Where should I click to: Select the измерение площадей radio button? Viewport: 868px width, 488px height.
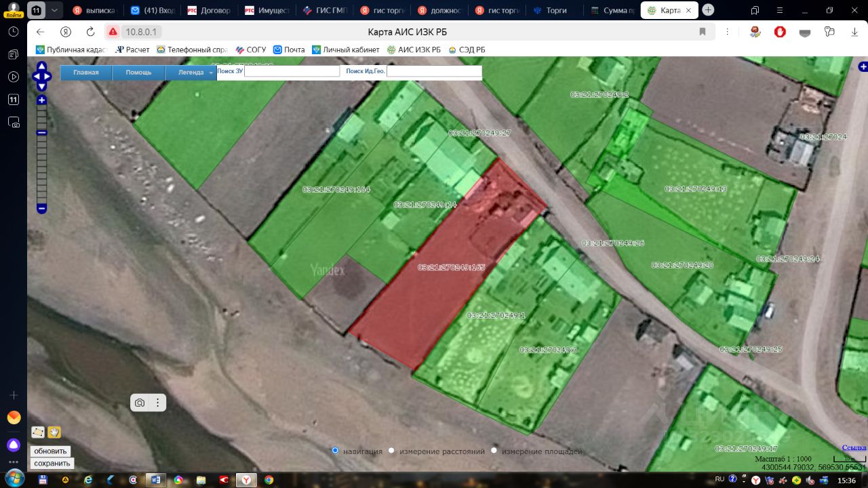pyautogui.click(x=494, y=451)
